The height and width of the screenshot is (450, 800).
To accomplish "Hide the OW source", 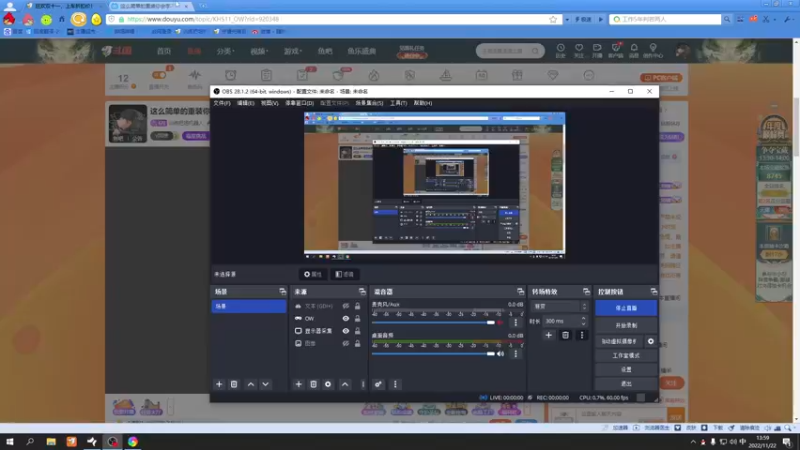I will click(x=345, y=318).
